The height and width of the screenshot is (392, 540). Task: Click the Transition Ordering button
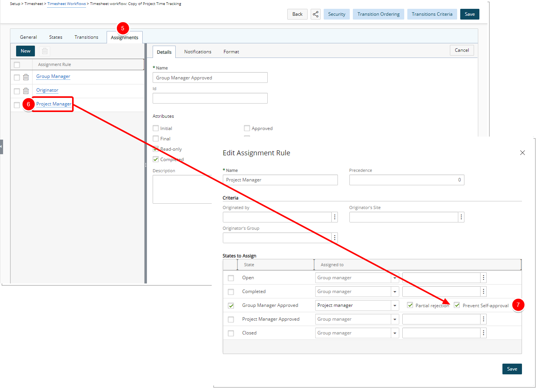(x=379, y=14)
